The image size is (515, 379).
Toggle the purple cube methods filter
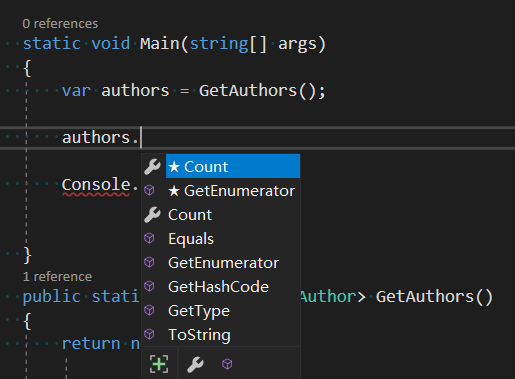click(227, 364)
